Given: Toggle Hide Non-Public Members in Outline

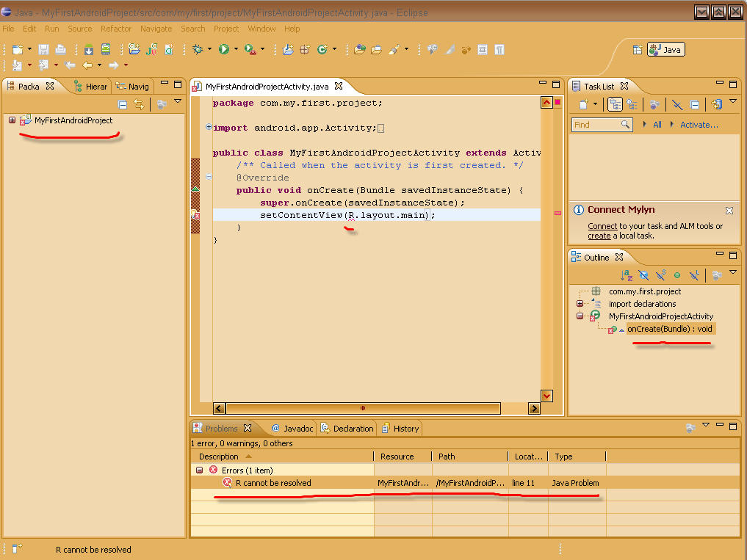Looking at the screenshot, I should click(677, 275).
